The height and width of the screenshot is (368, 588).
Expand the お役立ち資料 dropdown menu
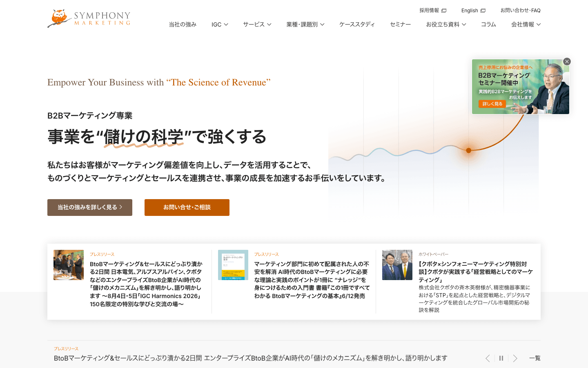pyautogui.click(x=446, y=25)
